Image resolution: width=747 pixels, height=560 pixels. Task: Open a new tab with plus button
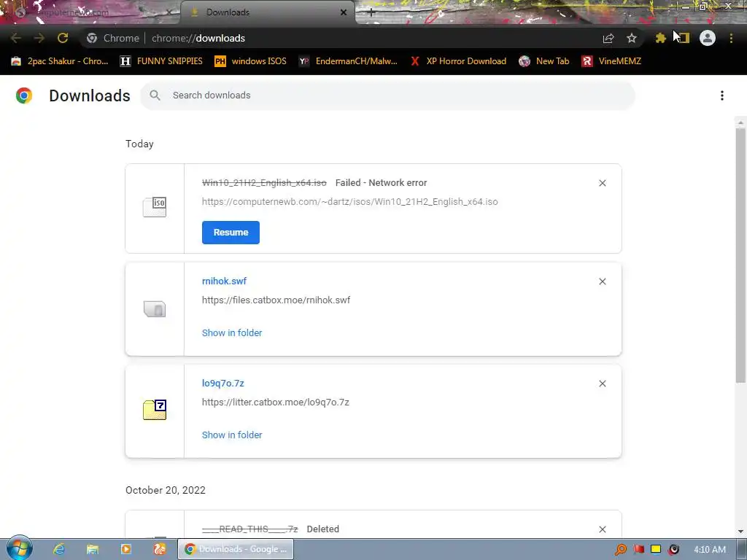(x=371, y=13)
